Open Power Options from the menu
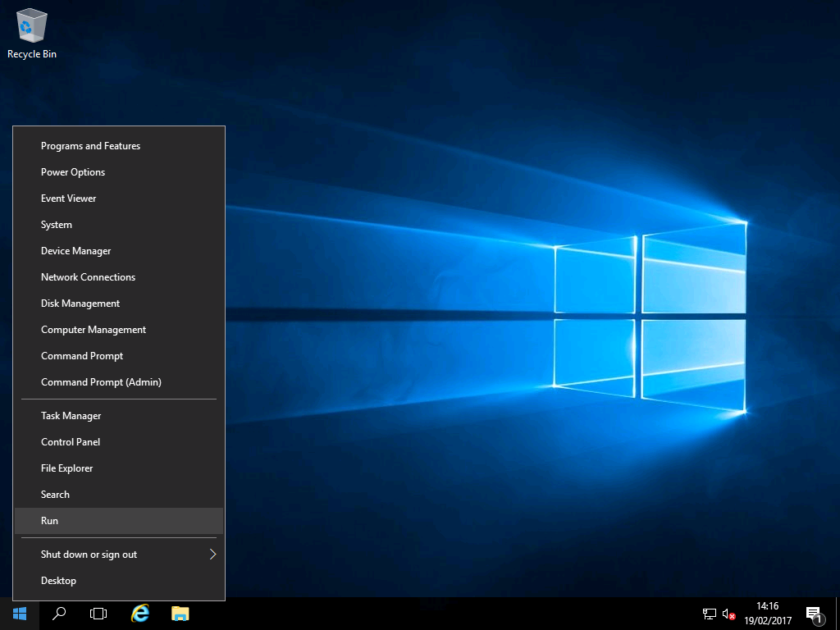840x630 pixels. (119, 172)
